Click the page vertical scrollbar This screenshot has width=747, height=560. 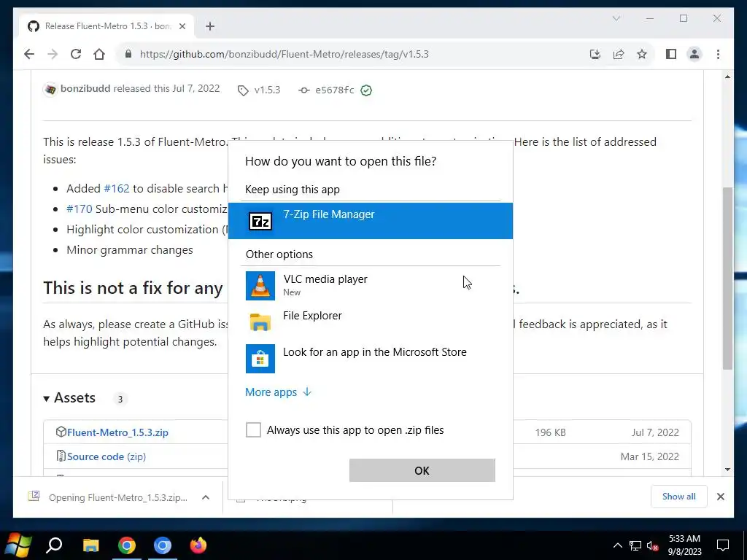click(727, 278)
